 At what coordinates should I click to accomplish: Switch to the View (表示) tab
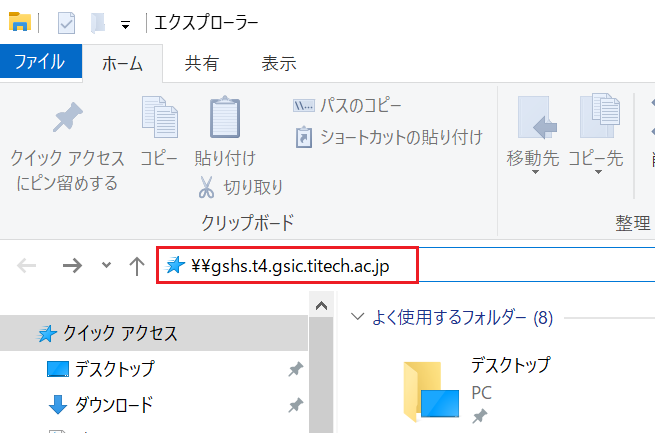point(278,63)
